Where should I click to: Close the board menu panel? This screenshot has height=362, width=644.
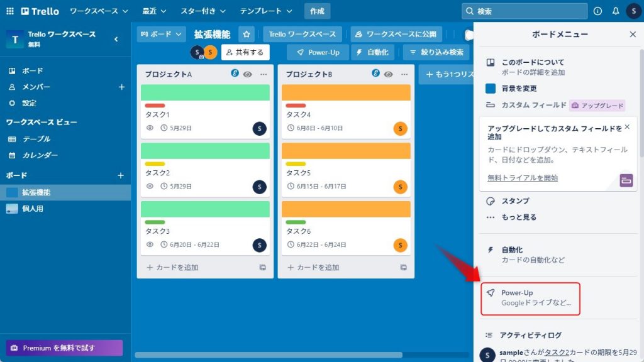[x=633, y=34]
